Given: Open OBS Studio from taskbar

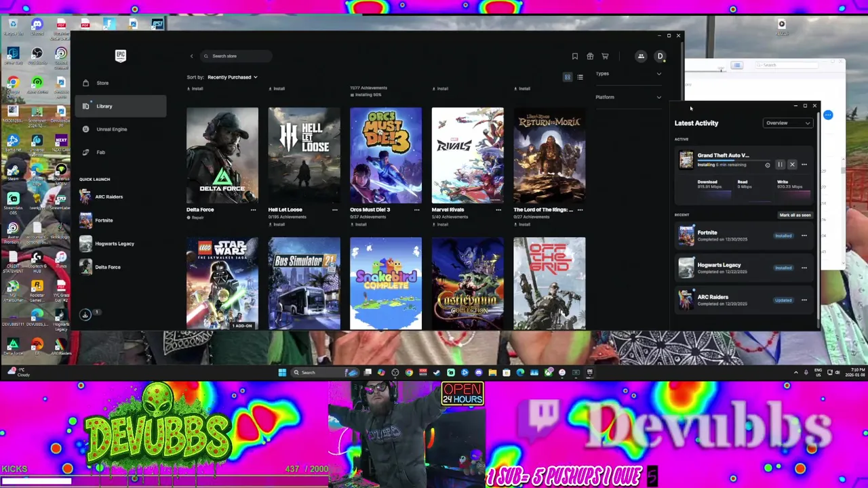Looking at the screenshot, I should [395, 372].
